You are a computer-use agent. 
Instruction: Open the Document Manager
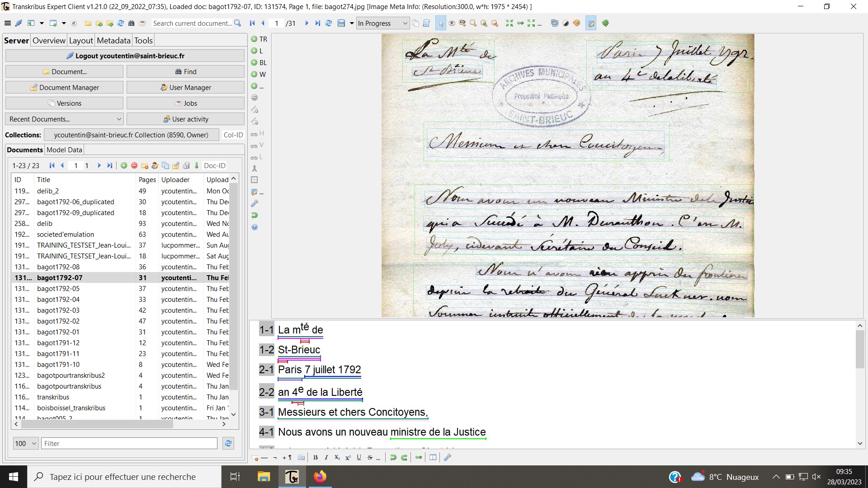pos(64,87)
